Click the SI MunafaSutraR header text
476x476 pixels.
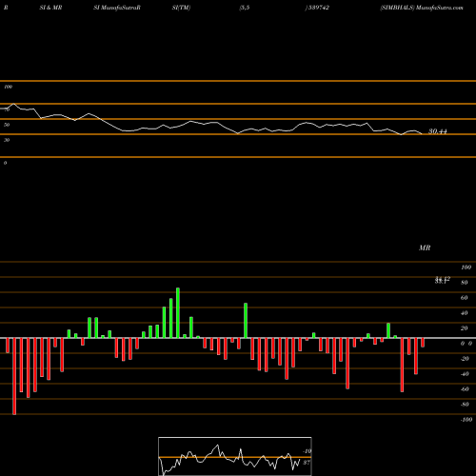tap(117, 8)
